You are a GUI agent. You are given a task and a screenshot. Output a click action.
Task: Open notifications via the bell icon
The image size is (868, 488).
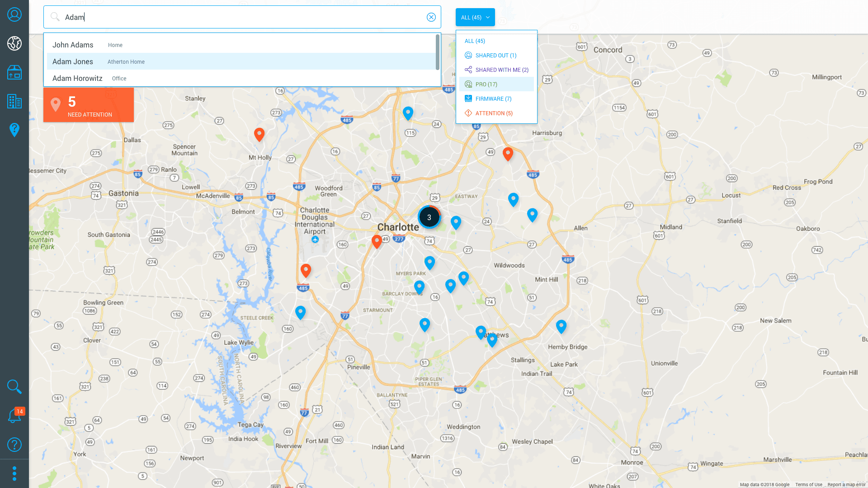14,416
